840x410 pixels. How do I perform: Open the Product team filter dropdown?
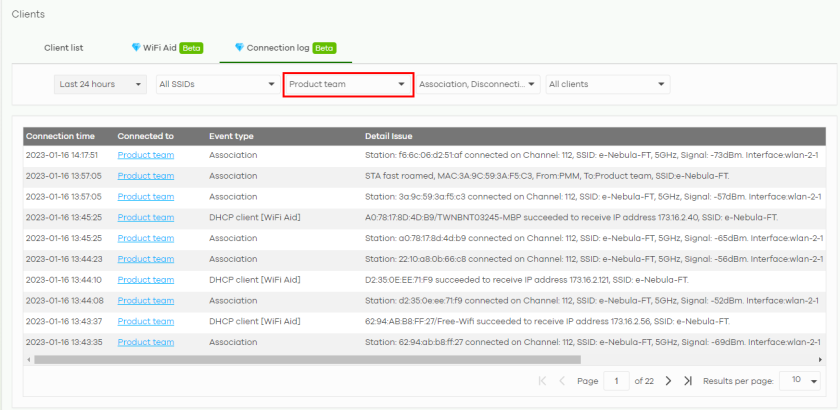(347, 85)
